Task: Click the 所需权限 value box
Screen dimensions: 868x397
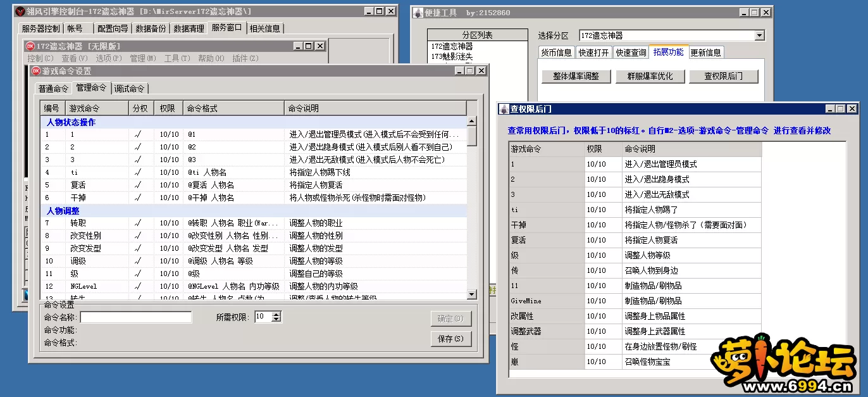Action: 263,317
